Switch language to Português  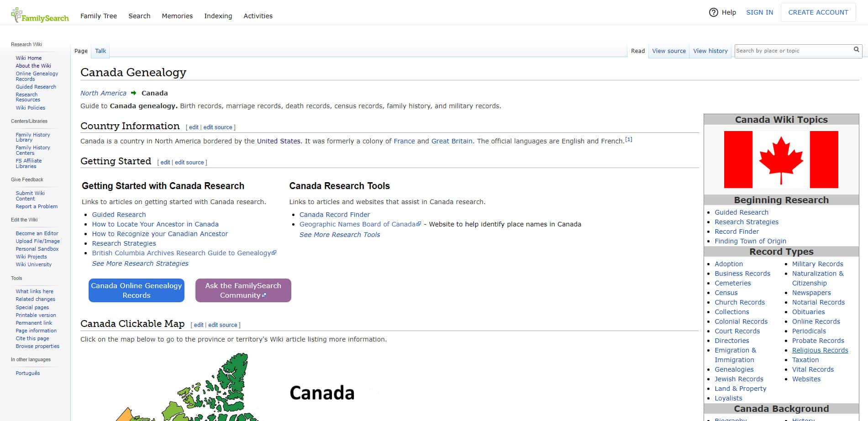(x=27, y=373)
